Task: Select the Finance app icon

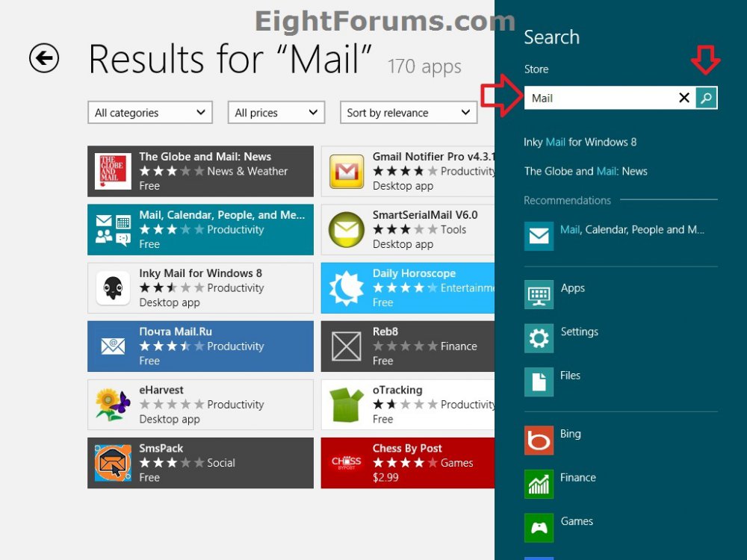Action: (539, 484)
